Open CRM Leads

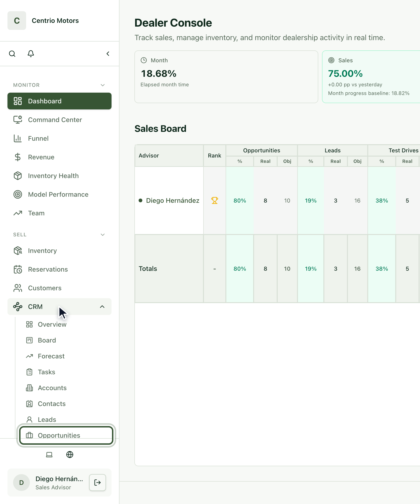(66, 420)
